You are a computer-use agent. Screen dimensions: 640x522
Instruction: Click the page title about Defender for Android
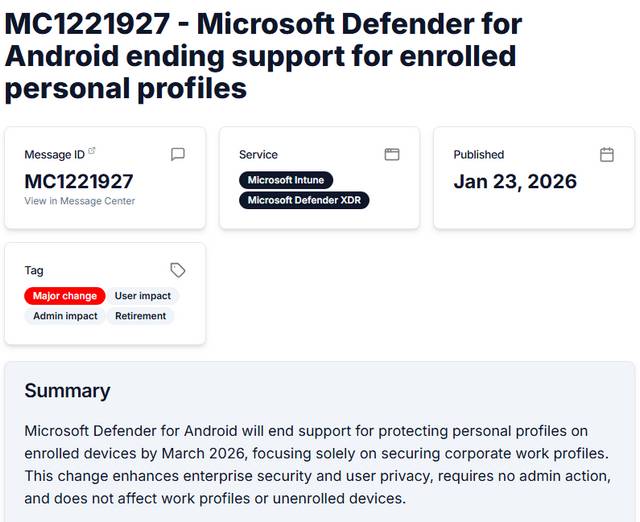tap(263, 55)
